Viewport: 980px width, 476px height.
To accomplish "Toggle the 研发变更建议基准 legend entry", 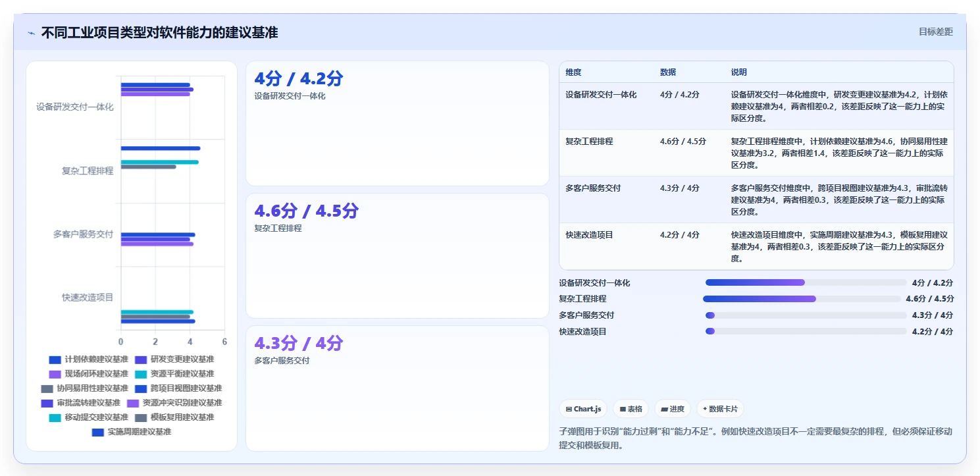I will (x=174, y=359).
